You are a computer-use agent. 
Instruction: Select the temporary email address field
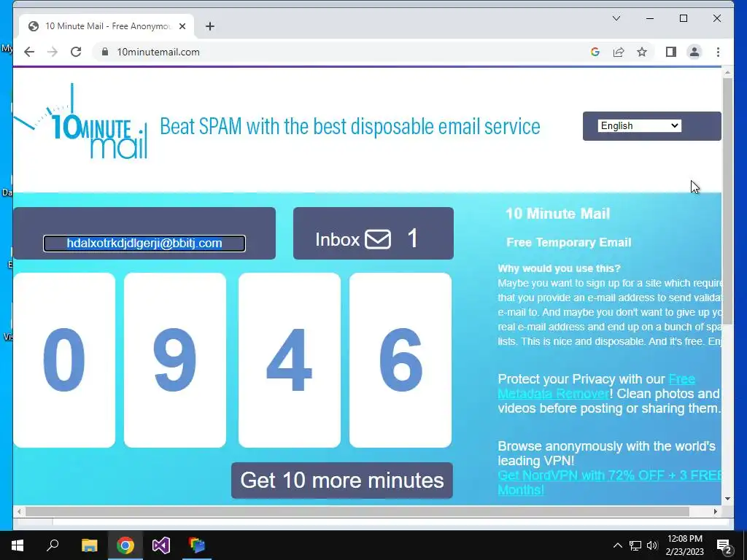(144, 244)
